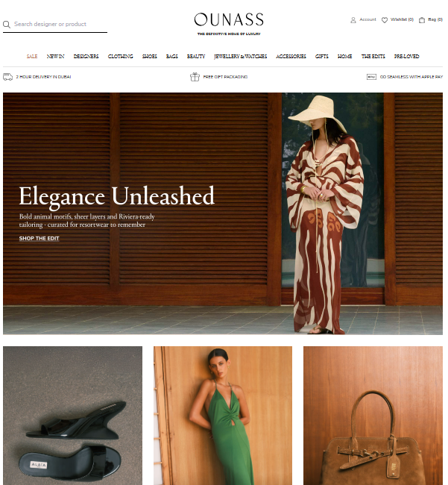The width and height of the screenshot is (448, 485).
Task: Open the green halter dress tile
Action: click(x=223, y=416)
